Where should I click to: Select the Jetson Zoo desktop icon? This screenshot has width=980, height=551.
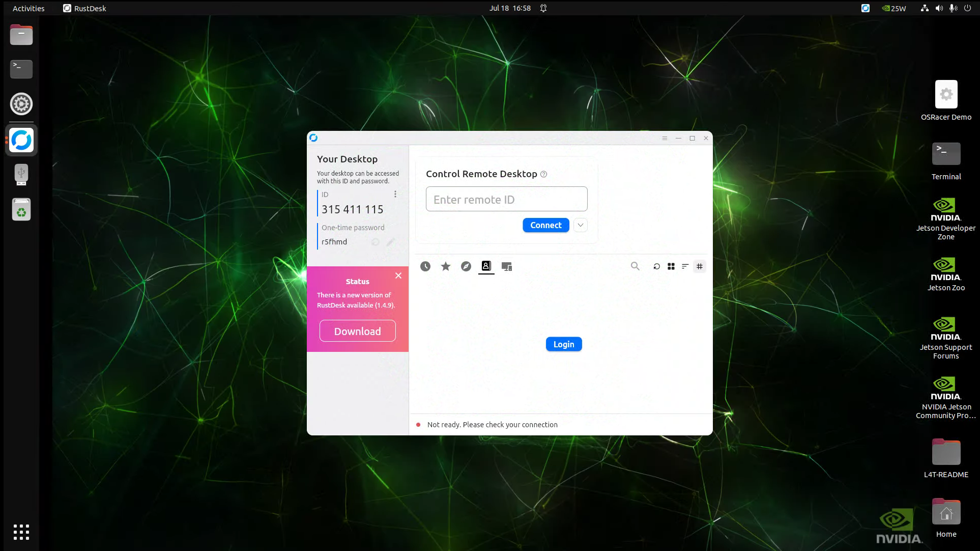[x=946, y=274]
